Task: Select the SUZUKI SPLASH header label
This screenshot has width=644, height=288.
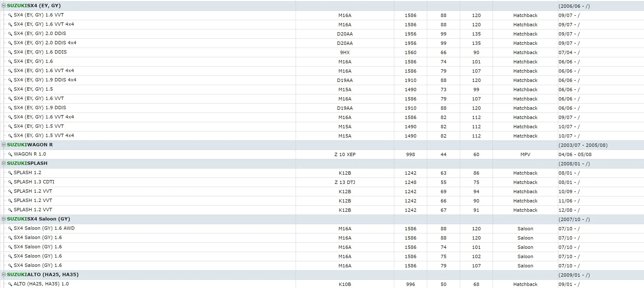Action: coord(27,163)
